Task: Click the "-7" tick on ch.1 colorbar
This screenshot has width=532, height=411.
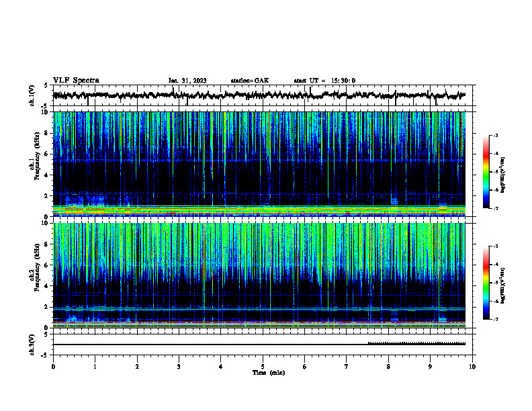Action: click(x=496, y=208)
